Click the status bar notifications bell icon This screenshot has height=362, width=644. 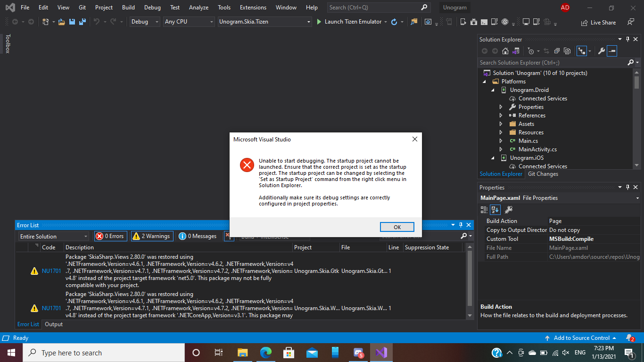click(630, 338)
